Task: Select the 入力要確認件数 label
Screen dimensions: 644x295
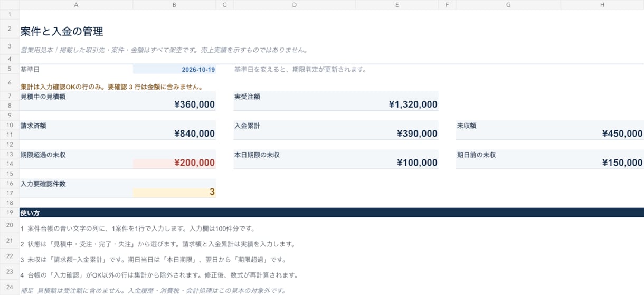Action: [43, 184]
